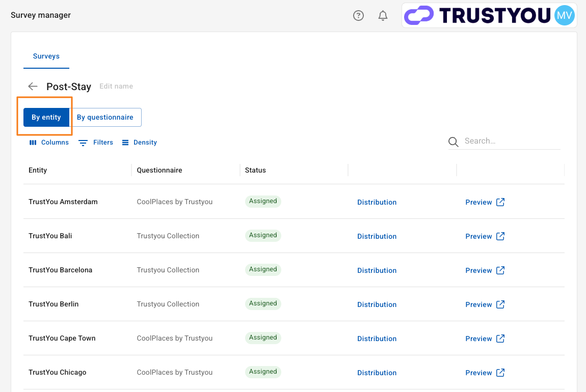The height and width of the screenshot is (392, 586).
Task: Click Trustyou Collection in the Barcelona row
Action: 168,270
